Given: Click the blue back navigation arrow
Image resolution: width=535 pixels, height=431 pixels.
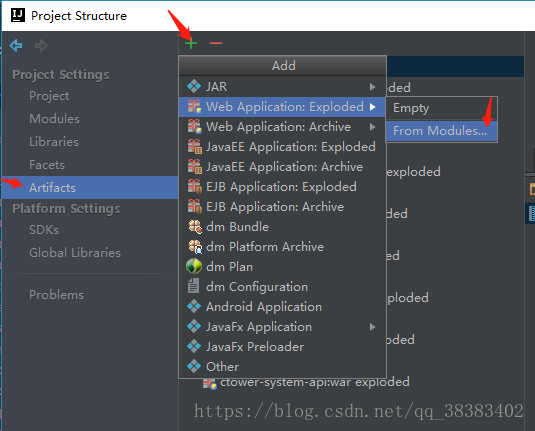Looking at the screenshot, I should [16, 45].
